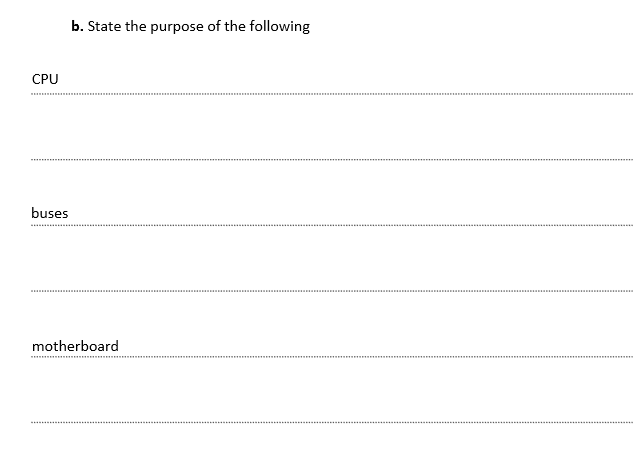Click "the" directly before "purpose"
Image resolution: width=635 pixels, height=452 pixels.
[136, 26]
